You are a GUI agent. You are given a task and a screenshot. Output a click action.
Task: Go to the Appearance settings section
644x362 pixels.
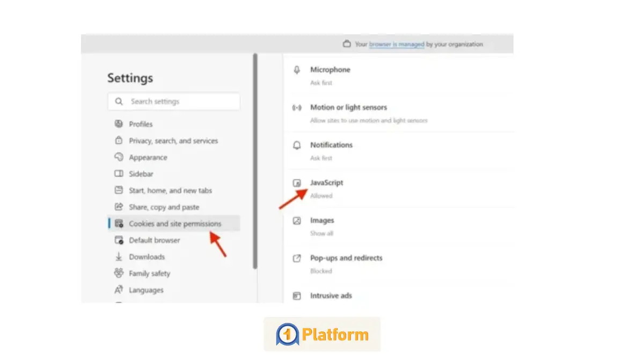(148, 158)
